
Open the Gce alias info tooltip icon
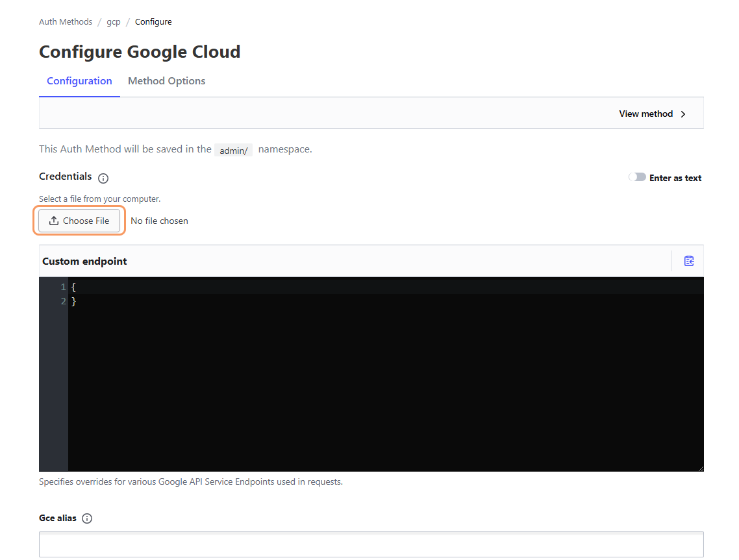point(87,518)
